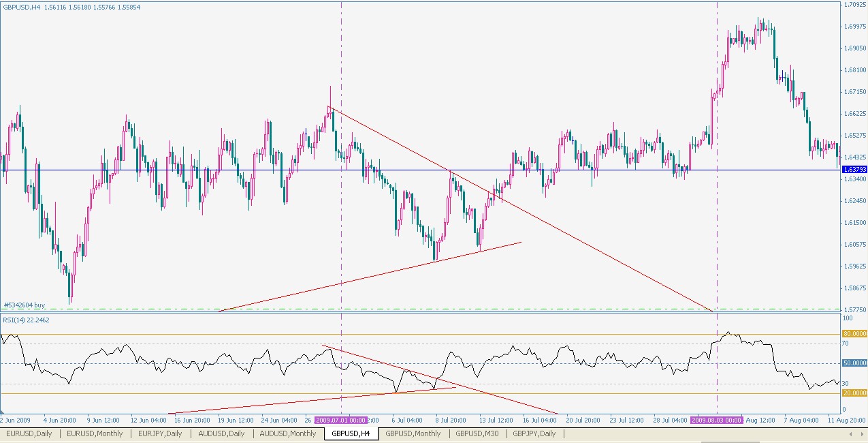Select the 1.63793 horizontal line price label
The width and height of the screenshot is (868, 443).
pos(854,169)
